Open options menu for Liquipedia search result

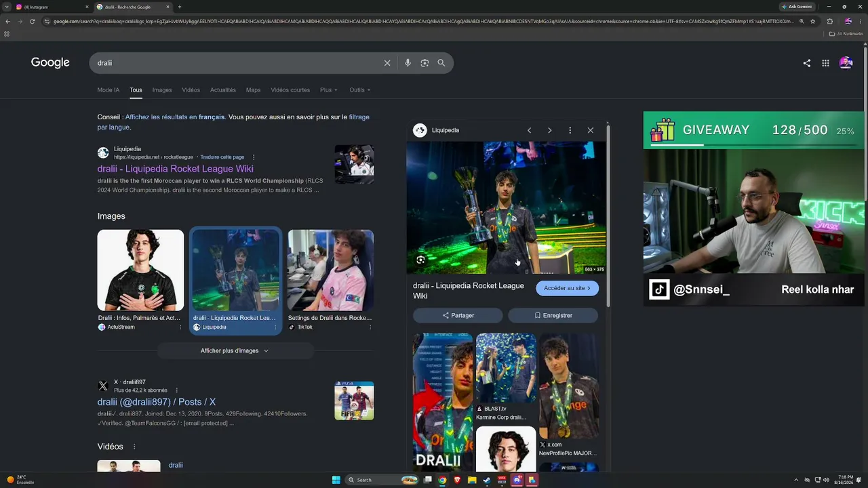click(x=254, y=157)
